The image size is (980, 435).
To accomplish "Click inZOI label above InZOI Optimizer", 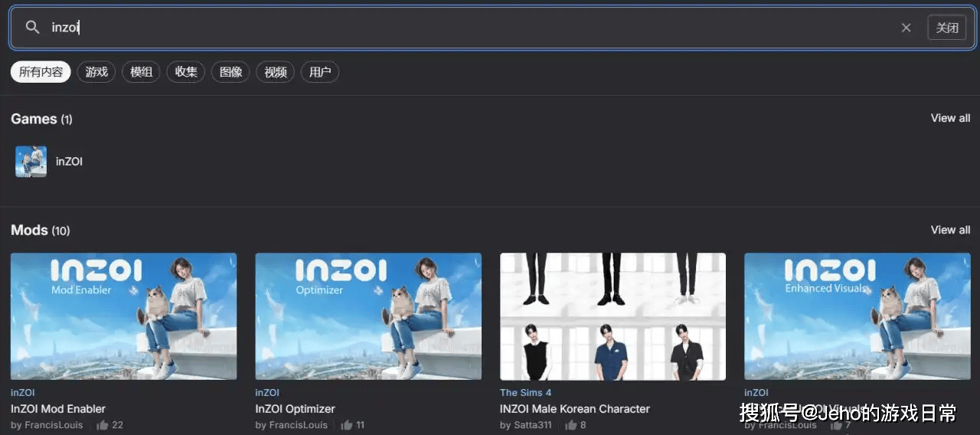I will [x=268, y=392].
